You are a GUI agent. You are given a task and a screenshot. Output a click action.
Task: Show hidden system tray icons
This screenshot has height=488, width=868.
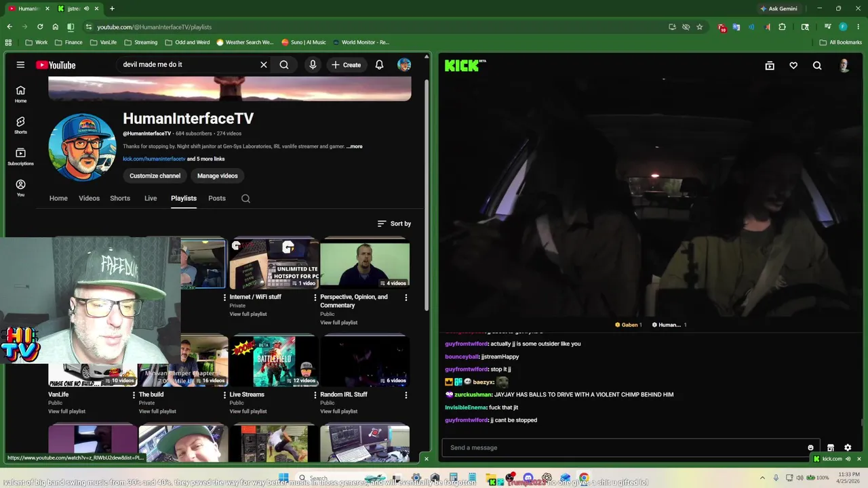[762, 478]
